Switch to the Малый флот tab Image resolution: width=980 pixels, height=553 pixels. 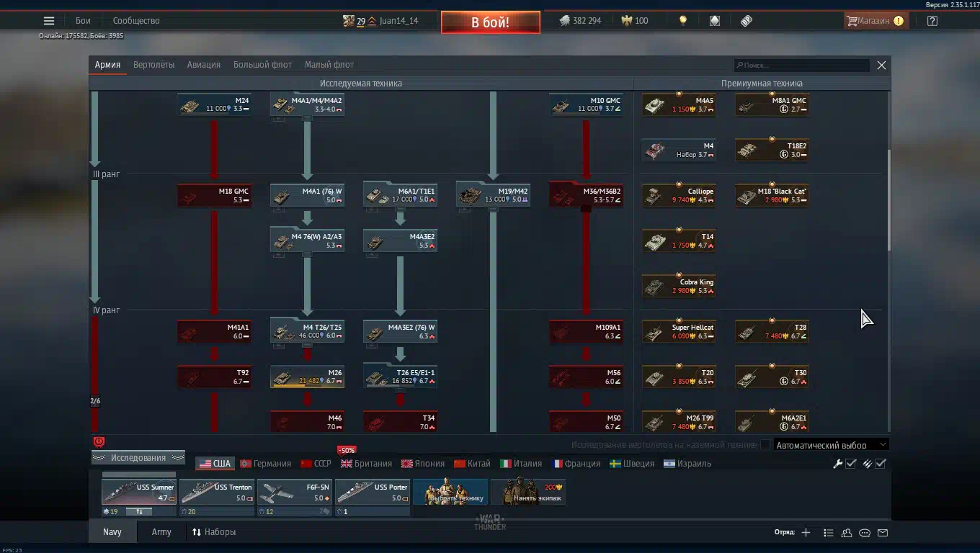click(x=329, y=65)
